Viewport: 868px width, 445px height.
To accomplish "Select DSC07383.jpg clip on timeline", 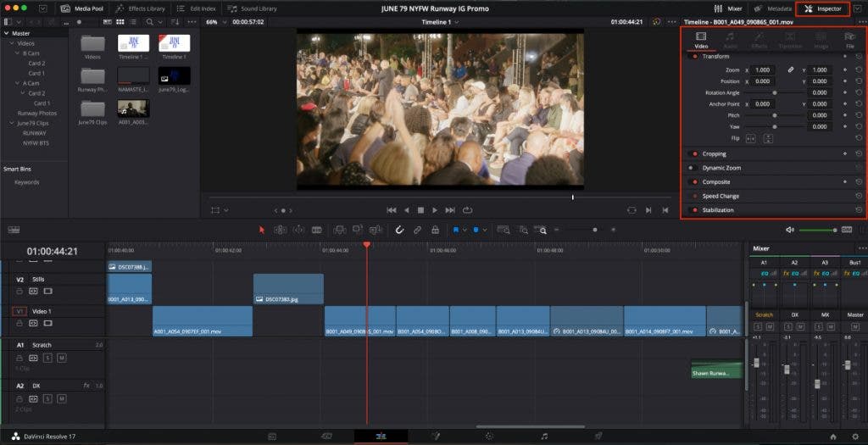I will pyautogui.click(x=288, y=288).
